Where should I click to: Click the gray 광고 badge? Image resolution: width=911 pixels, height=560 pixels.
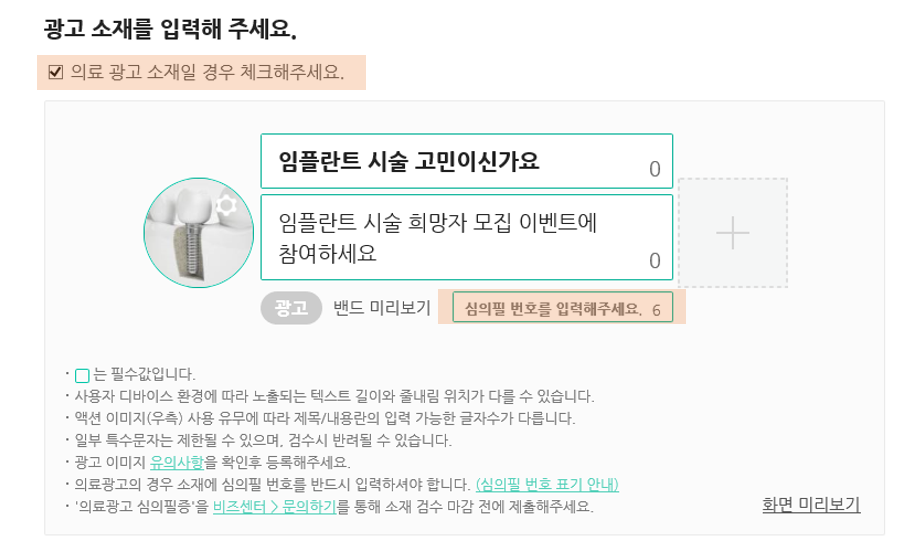pyautogui.click(x=291, y=308)
